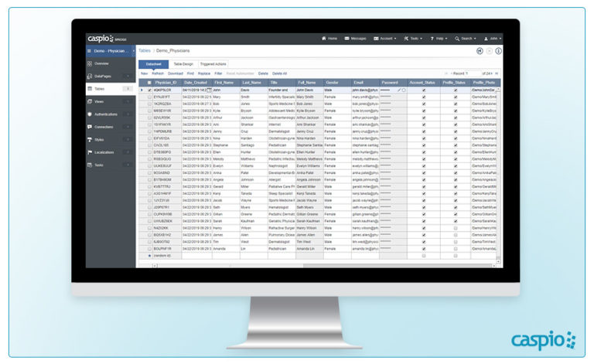Screen dimensions: 594x364
Task: Click pencil edit icon in Password cell
Action: click(399, 90)
